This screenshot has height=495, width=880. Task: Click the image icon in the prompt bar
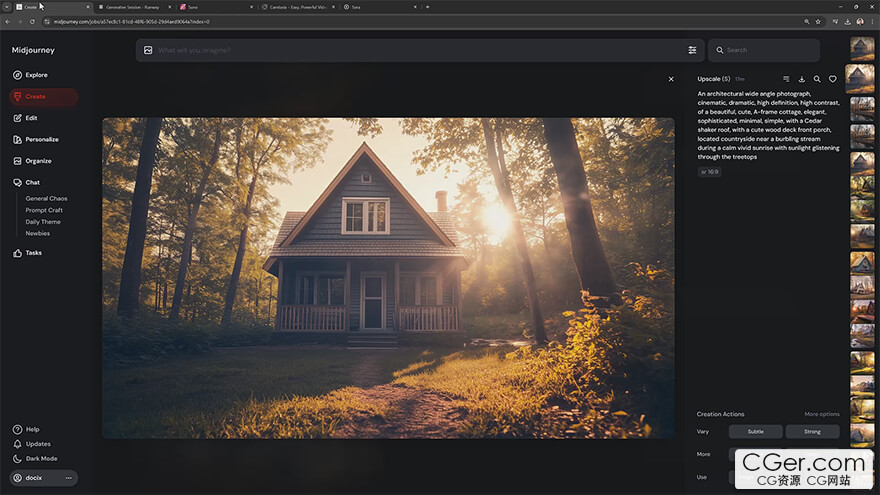148,50
